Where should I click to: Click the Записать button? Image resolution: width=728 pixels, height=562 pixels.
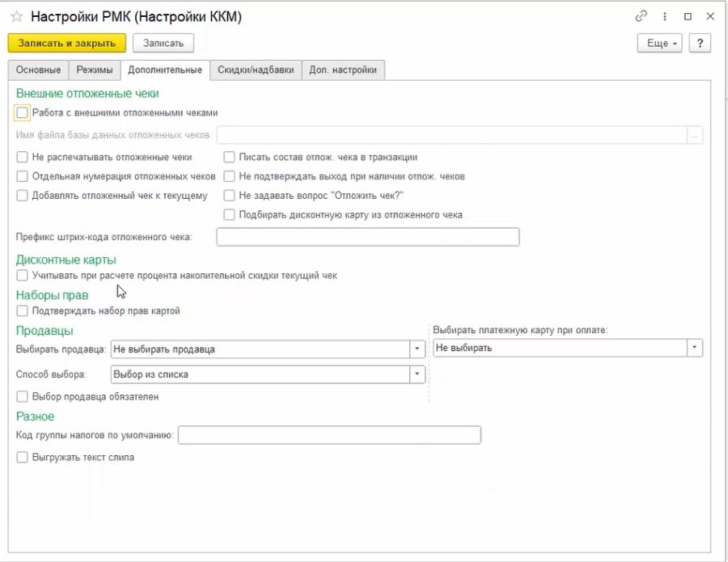[163, 43]
